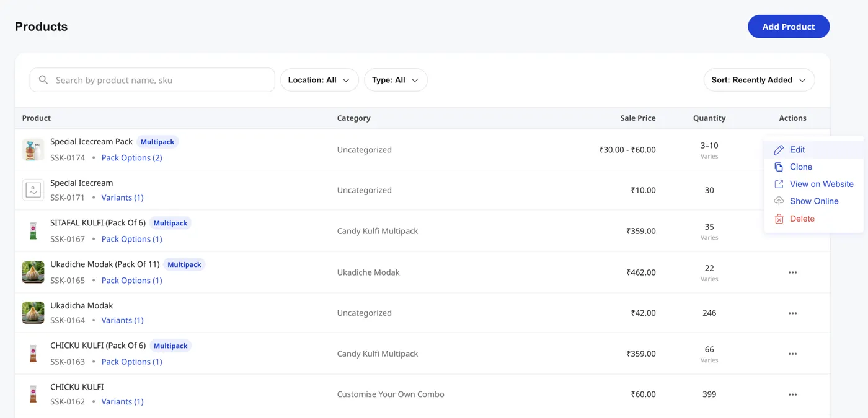The image size is (868, 418).
Task: Open Pack Options (2) for Special Icecream Pack
Action: tap(131, 158)
